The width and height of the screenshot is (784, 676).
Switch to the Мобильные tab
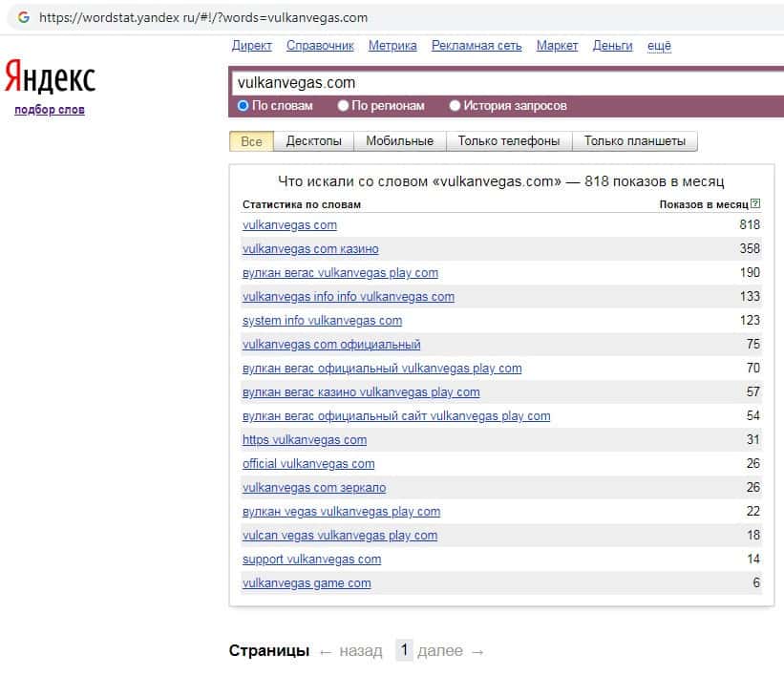[x=399, y=141]
